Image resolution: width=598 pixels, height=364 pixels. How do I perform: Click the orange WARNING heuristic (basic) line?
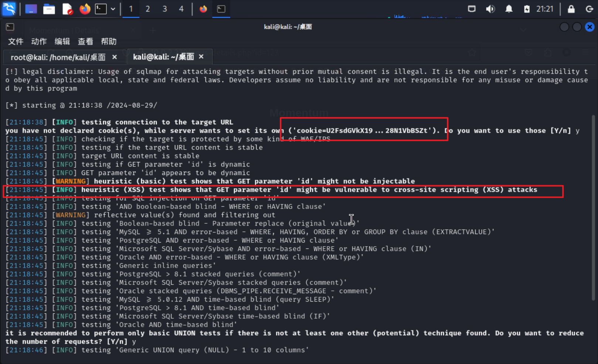[210, 181]
